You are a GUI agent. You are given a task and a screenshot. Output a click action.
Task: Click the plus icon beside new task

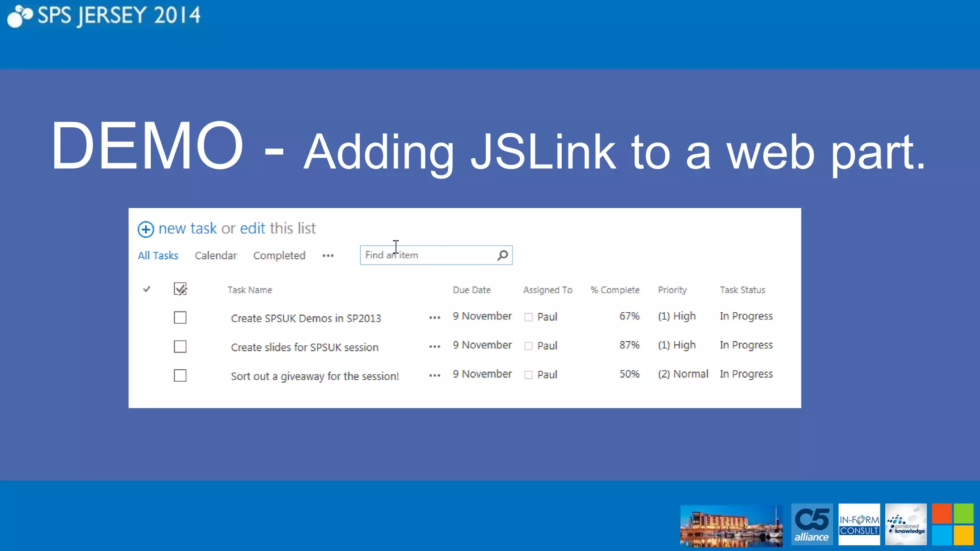pyautogui.click(x=145, y=229)
